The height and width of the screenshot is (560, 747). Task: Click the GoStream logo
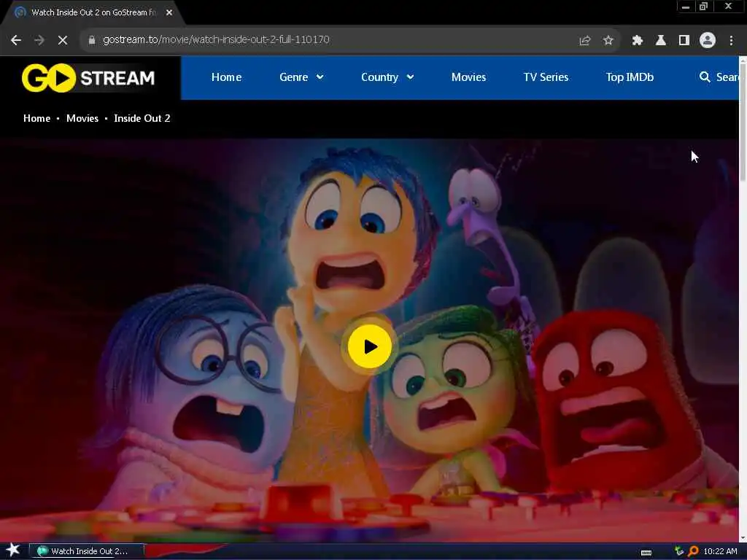pos(88,77)
